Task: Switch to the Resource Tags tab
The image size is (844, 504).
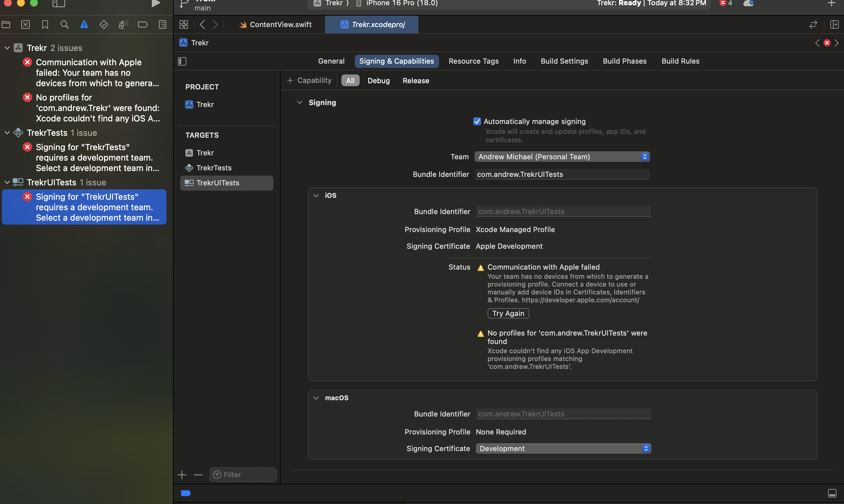Action: coord(474,61)
